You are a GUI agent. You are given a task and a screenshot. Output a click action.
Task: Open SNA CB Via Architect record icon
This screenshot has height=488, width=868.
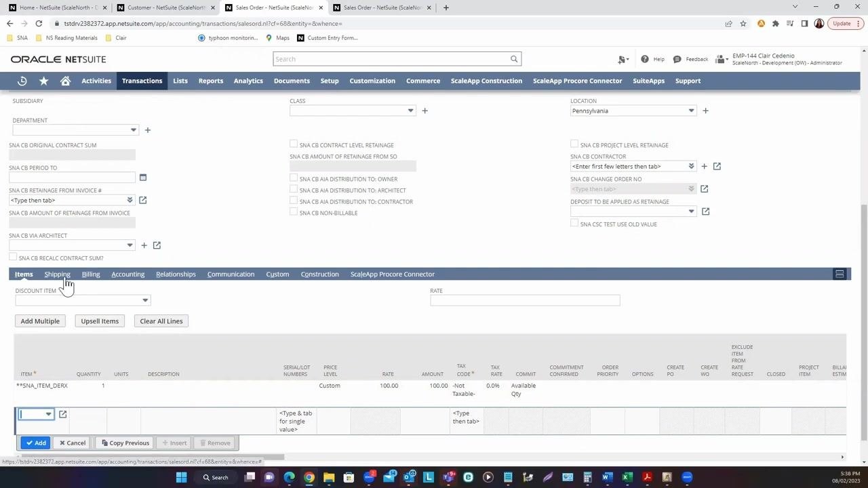[x=157, y=245]
